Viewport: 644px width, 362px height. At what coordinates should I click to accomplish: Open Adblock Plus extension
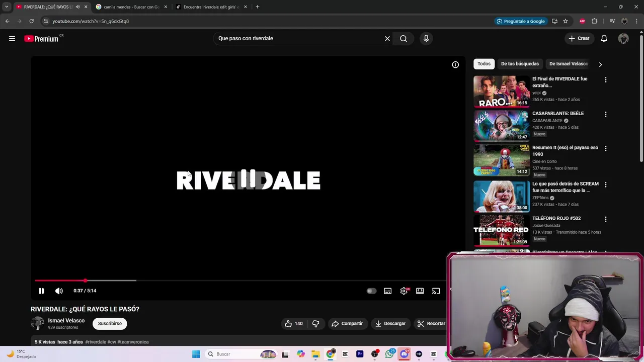pos(583,21)
